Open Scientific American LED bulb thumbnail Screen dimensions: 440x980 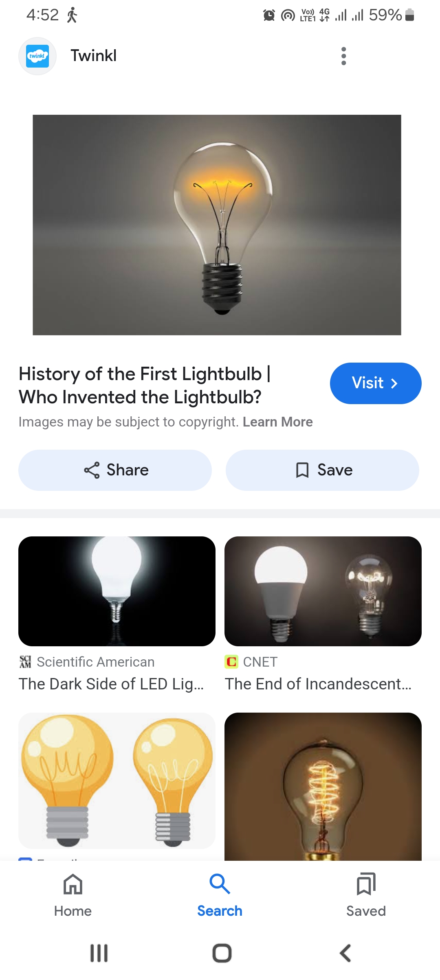[117, 591]
